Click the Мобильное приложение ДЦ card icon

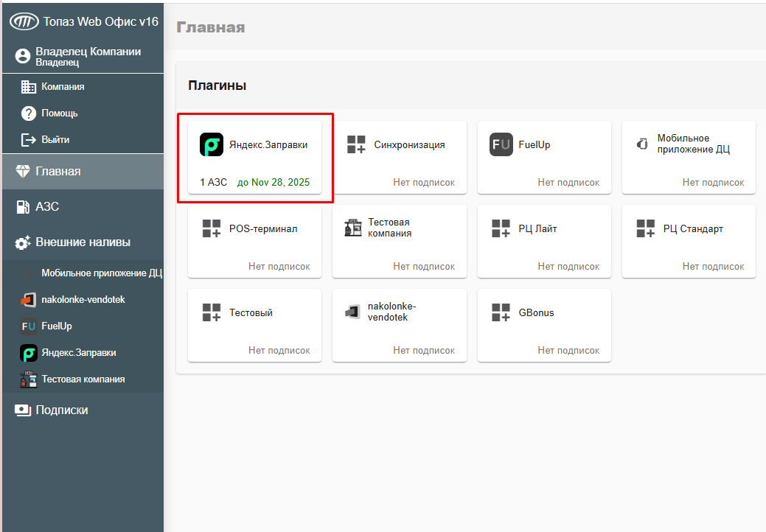(x=642, y=144)
